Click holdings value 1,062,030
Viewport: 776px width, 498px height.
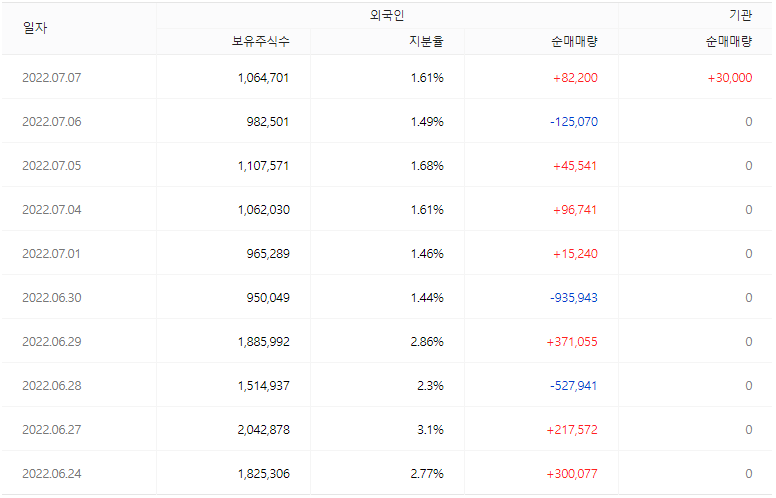coord(264,210)
